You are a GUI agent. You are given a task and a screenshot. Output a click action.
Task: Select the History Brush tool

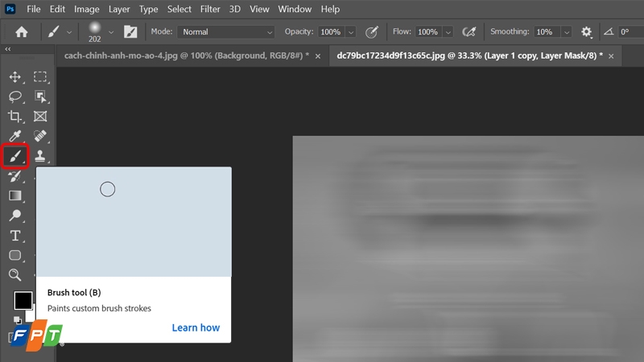(15, 176)
